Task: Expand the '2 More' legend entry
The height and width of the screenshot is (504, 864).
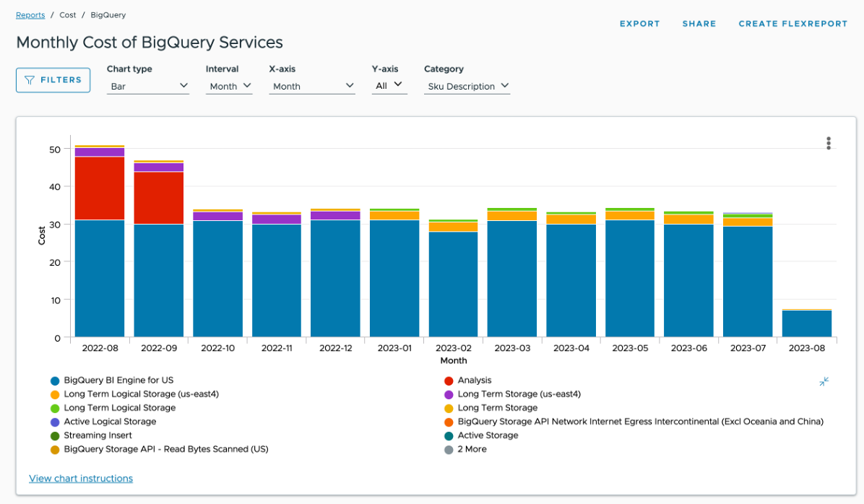Action: tap(466, 449)
